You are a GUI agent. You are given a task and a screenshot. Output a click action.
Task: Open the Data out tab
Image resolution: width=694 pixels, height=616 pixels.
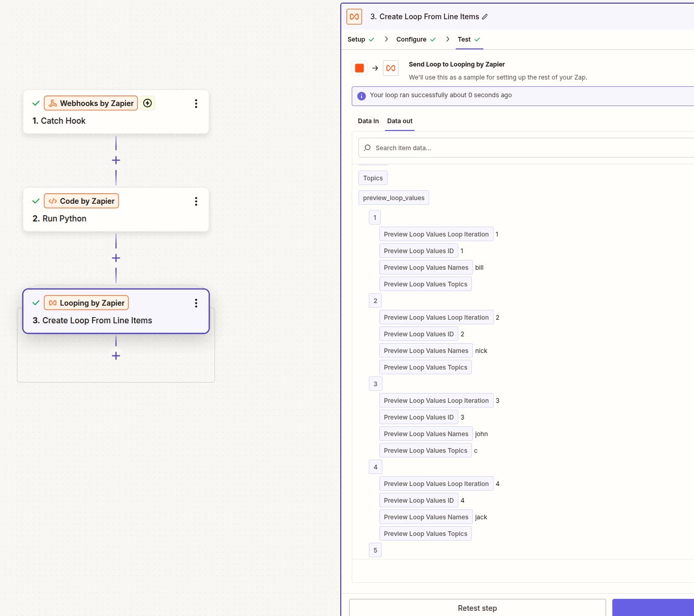click(400, 121)
